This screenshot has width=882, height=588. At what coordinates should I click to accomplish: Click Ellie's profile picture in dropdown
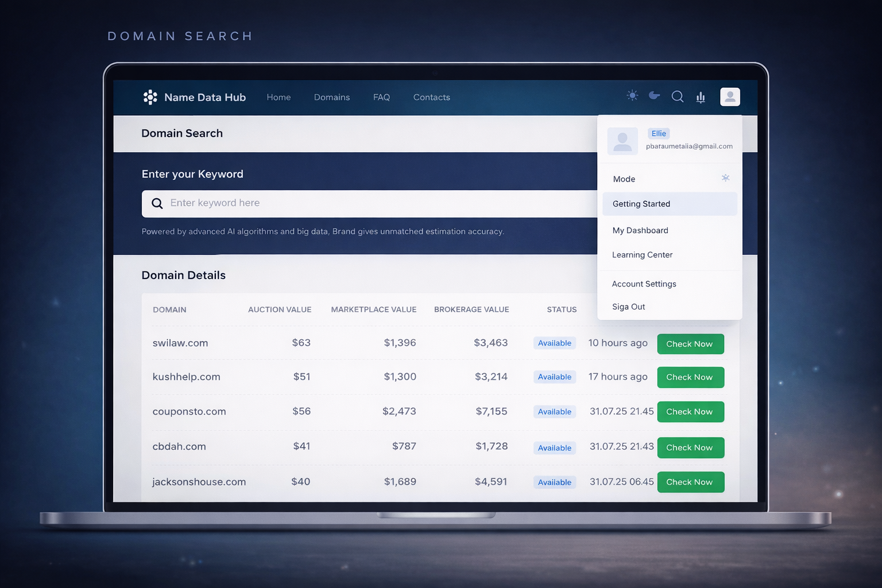(622, 141)
